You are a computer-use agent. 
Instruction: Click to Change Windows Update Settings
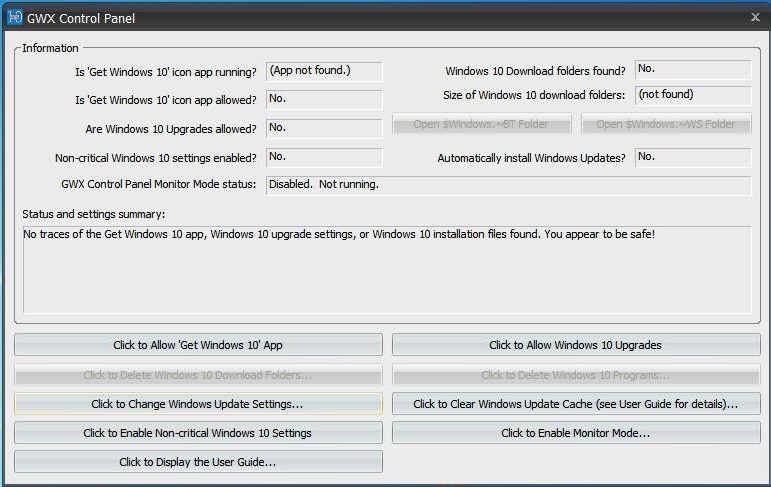[198, 404]
